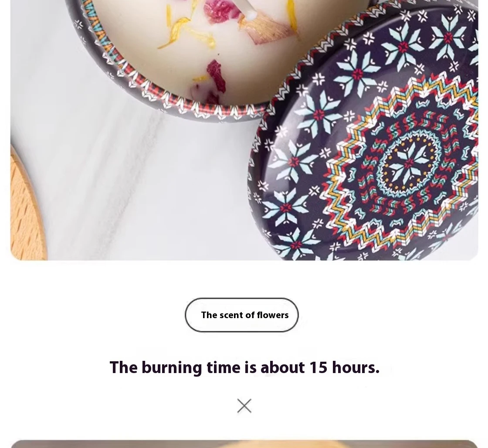Open the next product image strip at the bottom
The width and height of the screenshot is (488, 448).
[244, 444]
